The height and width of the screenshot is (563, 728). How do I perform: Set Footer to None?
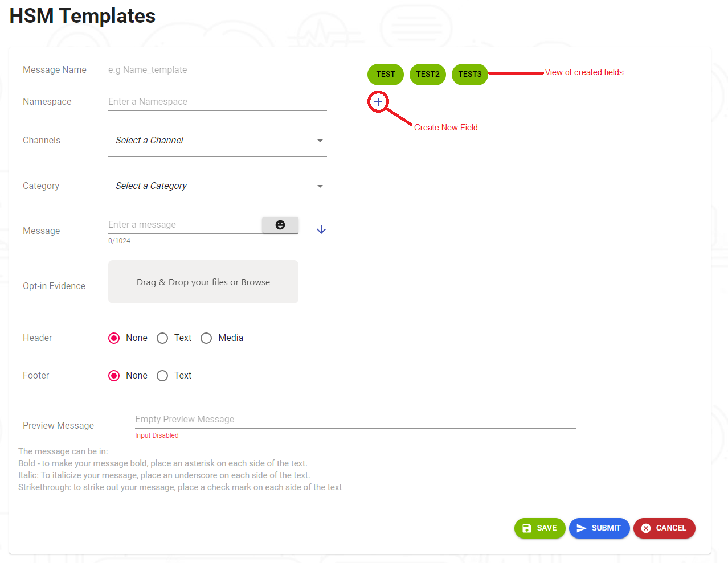coord(114,376)
